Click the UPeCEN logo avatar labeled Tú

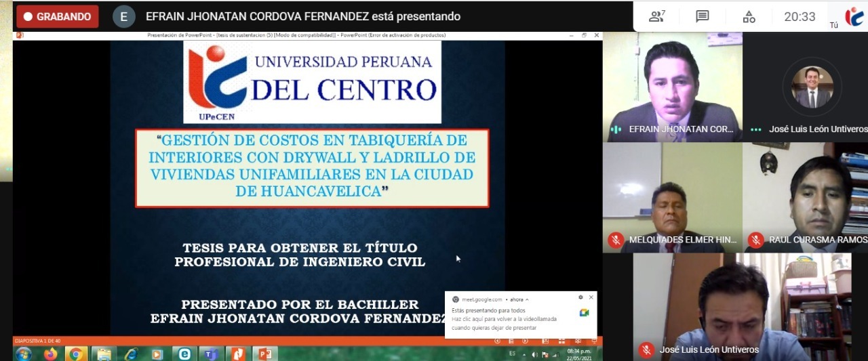[x=854, y=16]
